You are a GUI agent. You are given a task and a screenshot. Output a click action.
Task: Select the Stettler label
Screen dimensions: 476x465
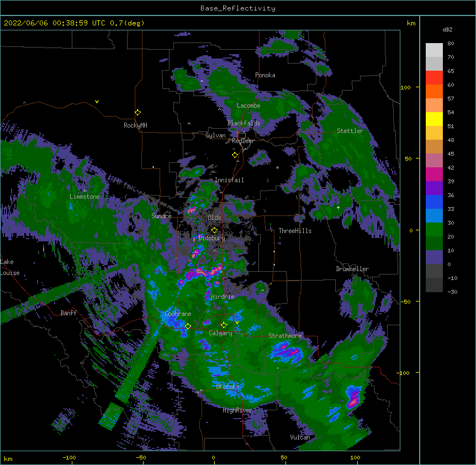350,131
